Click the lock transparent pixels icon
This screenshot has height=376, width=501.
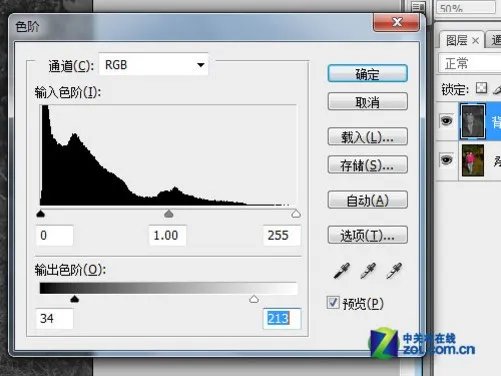point(481,88)
